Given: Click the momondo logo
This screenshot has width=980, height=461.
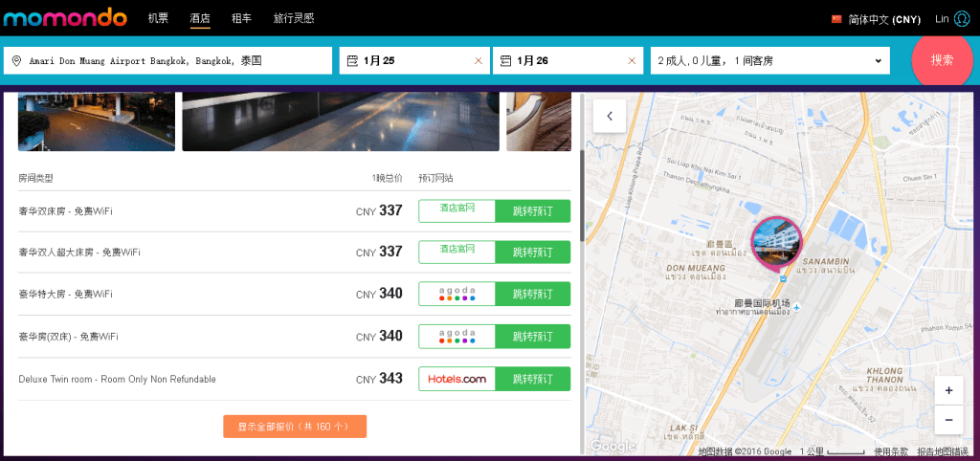Looking at the screenshot, I should (x=65, y=17).
